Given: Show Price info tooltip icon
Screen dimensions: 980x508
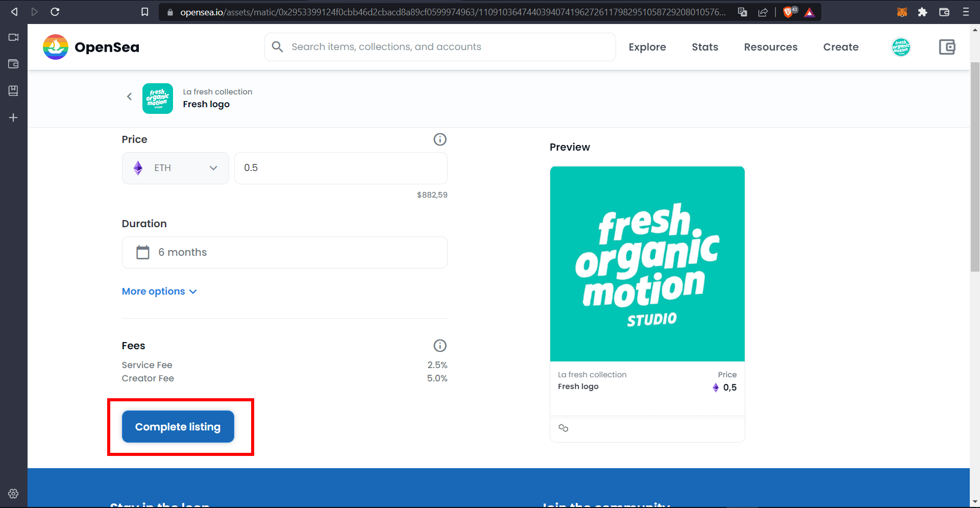Looking at the screenshot, I should tap(440, 139).
